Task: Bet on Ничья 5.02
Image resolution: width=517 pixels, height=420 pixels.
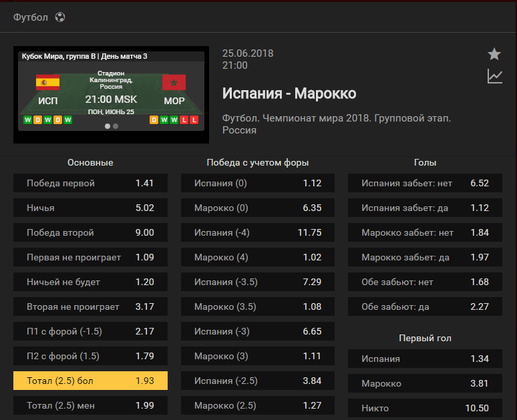Action: (x=90, y=208)
